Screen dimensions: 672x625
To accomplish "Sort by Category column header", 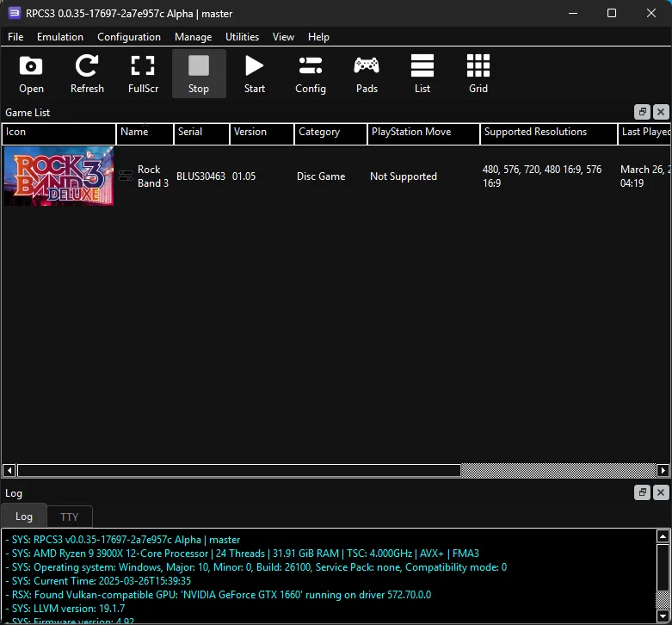I will click(330, 133).
